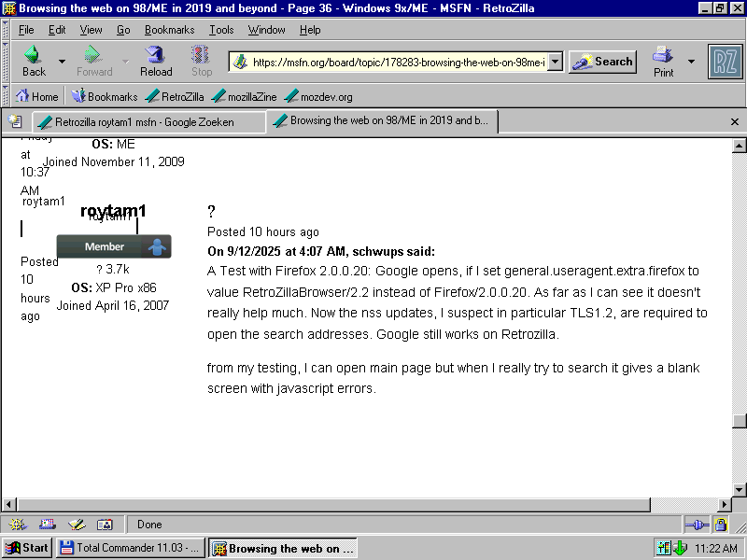
Task: Click the horizontal scrollbar thumb
Action: pos(333,504)
